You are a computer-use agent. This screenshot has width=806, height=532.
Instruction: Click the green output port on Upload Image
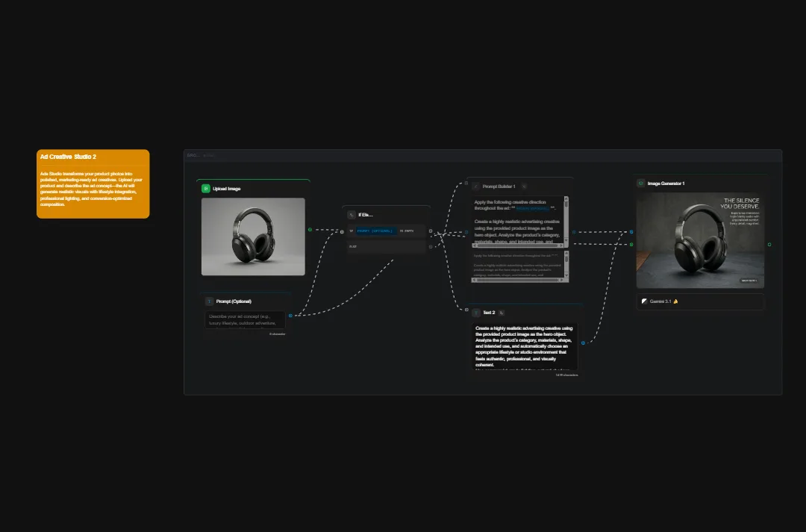tap(310, 230)
